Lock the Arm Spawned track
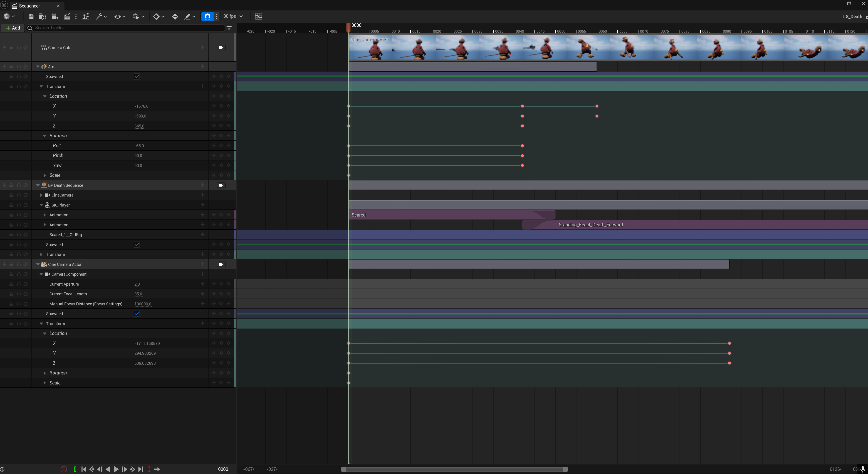Viewport: 868px width, 474px height. (11, 77)
